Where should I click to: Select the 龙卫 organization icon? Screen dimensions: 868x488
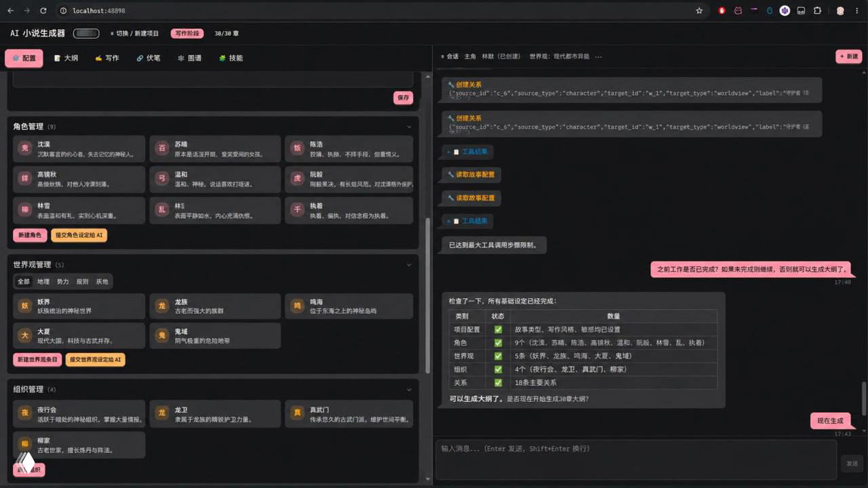pyautogui.click(x=161, y=413)
